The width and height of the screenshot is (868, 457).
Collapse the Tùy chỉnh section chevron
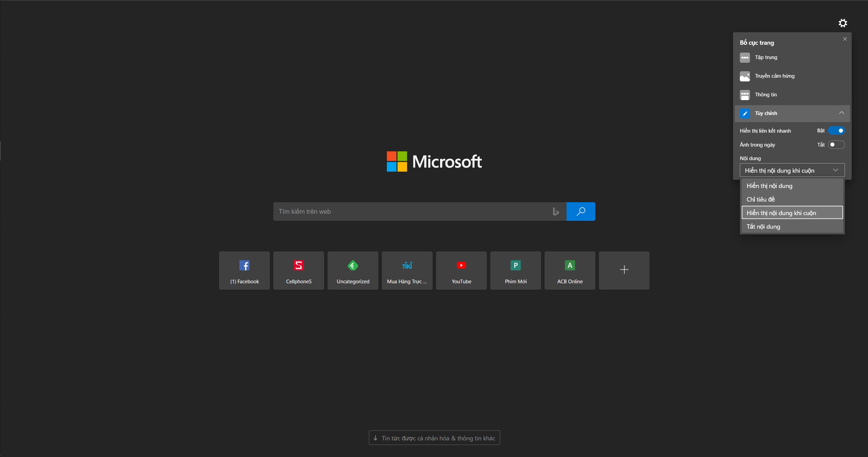[x=842, y=113]
